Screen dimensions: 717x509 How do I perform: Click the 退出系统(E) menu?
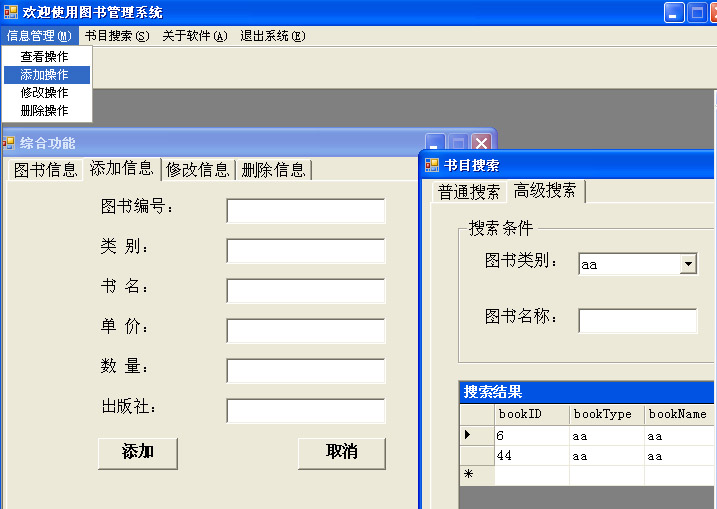coord(273,36)
